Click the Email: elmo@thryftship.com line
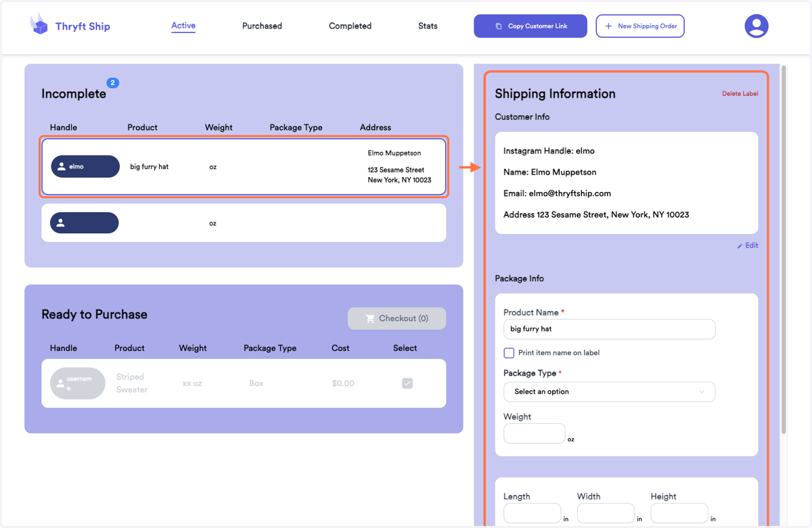 (557, 193)
